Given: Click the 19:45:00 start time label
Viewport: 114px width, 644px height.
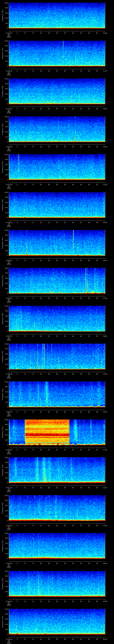Looking at the screenshot, I should (9, 639).
